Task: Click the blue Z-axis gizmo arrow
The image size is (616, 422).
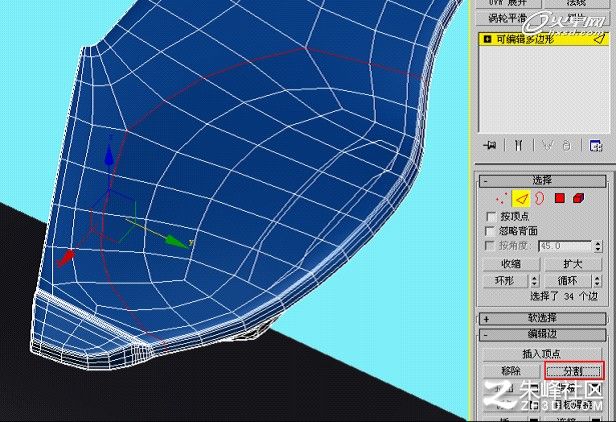Action: (x=109, y=157)
